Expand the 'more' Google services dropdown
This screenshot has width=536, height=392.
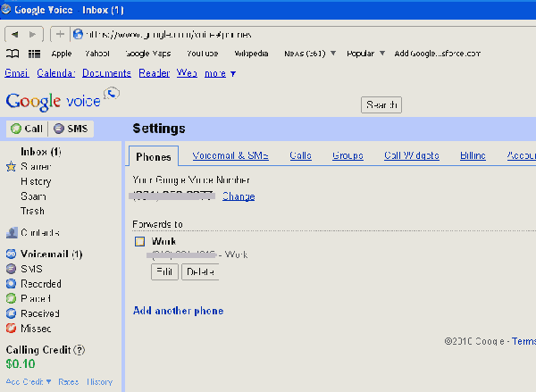pyautogui.click(x=220, y=73)
